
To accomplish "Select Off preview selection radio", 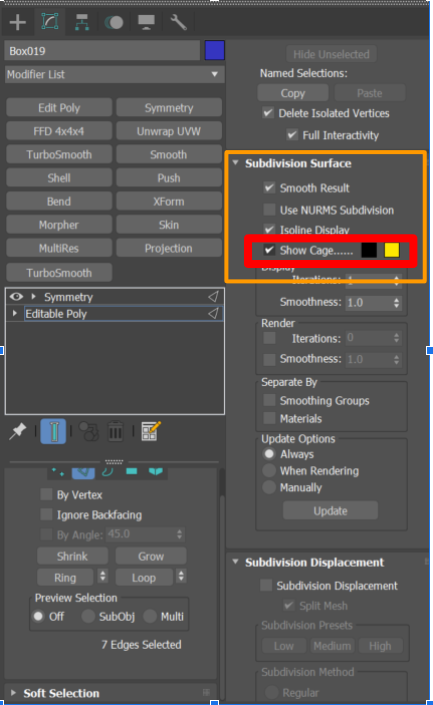I will [39, 616].
